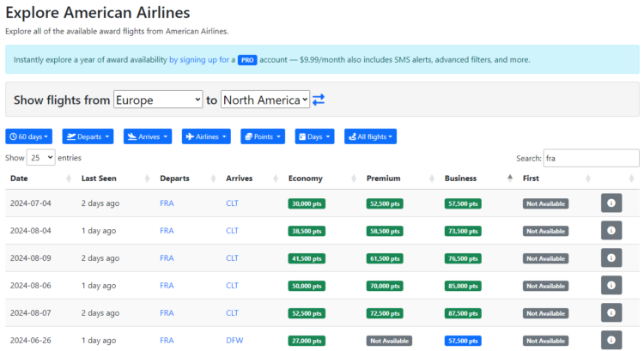
Task: Swap origin and destination regions icon
Action: coord(319,100)
